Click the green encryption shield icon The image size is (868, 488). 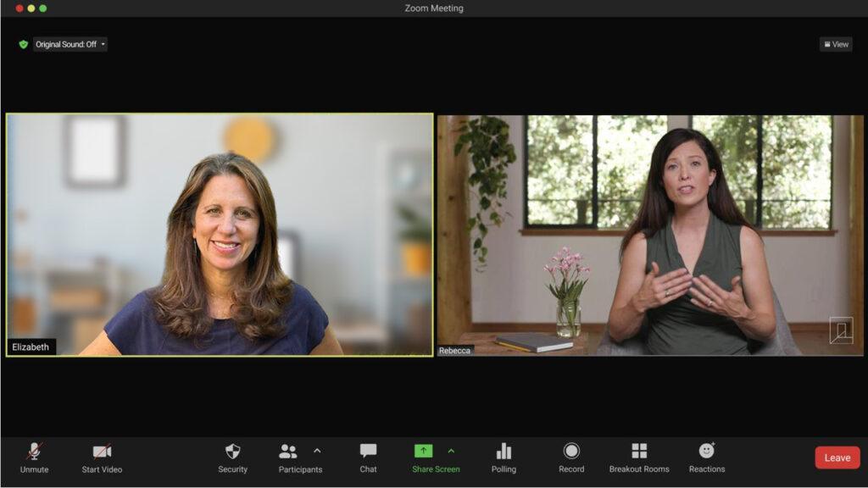coord(23,44)
